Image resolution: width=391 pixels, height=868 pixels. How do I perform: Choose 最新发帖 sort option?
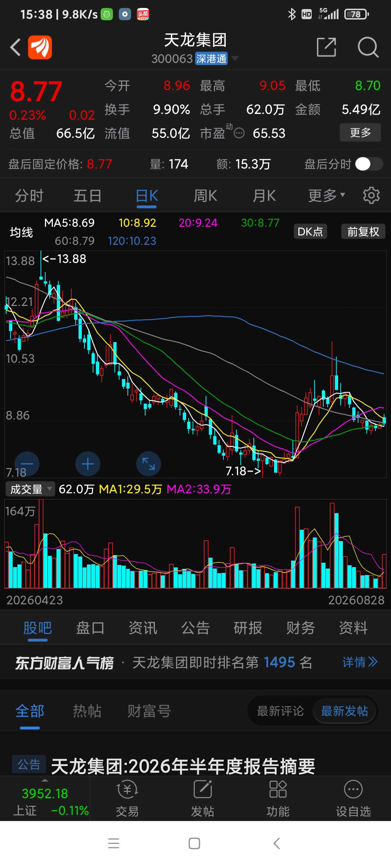(x=345, y=711)
